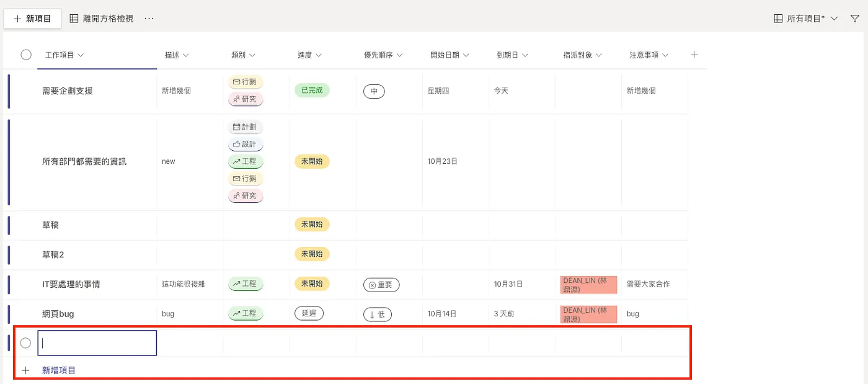Click the 10月14日 start date cell
This screenshot has height=384, width=868.
point(443,314)
